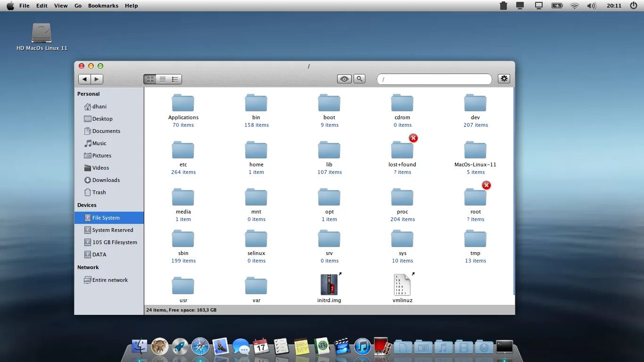Switch to compact view mode
Screen dimensions: 644x362
(175, 79)
